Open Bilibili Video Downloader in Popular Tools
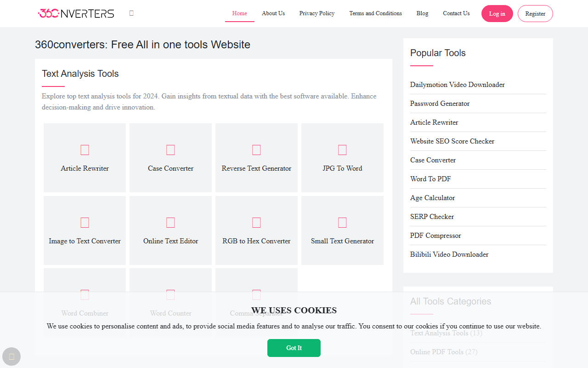588x368 pixels. pos(449,254)
